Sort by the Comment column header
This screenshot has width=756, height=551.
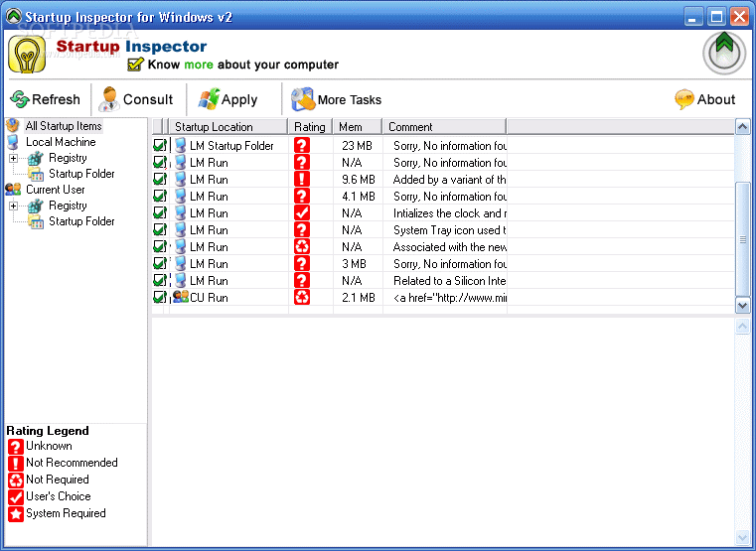click(x=444, y=127)
